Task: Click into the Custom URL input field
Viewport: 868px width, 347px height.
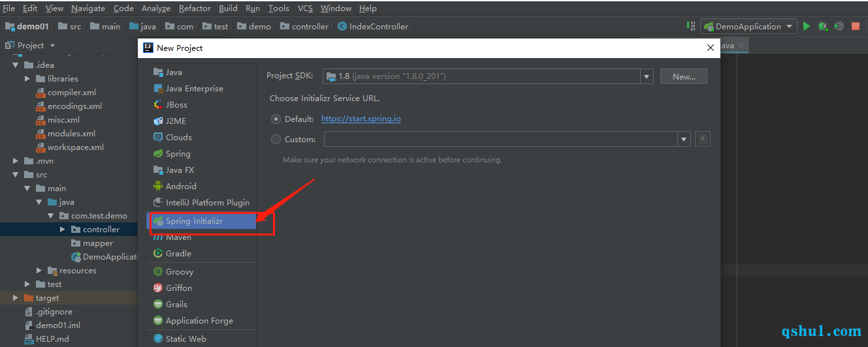Action: tap(501, 139)
